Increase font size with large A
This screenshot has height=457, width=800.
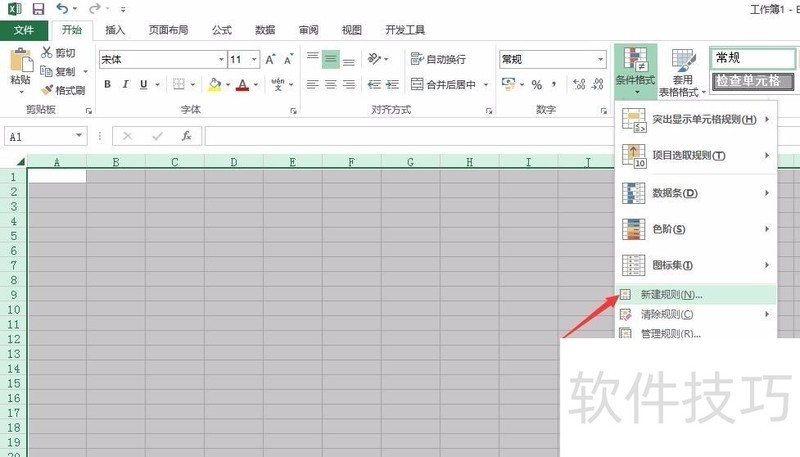pyautogui.click(x=270, y=60)
